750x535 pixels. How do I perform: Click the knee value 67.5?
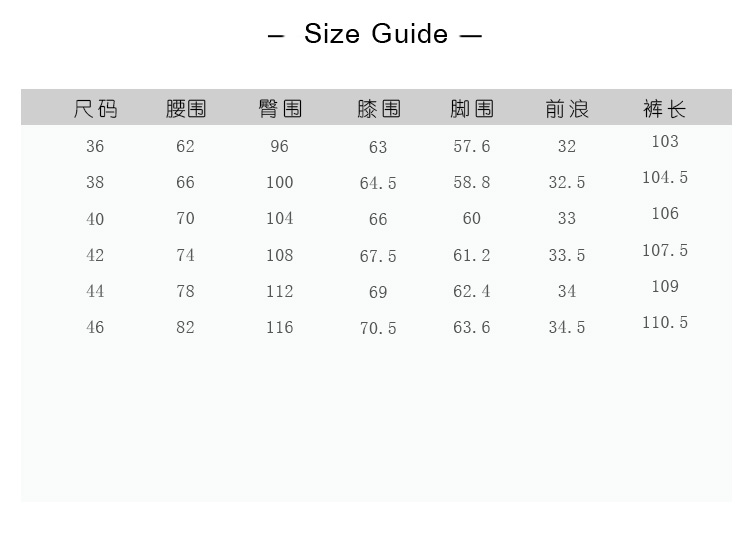click(x=378, y=256)
